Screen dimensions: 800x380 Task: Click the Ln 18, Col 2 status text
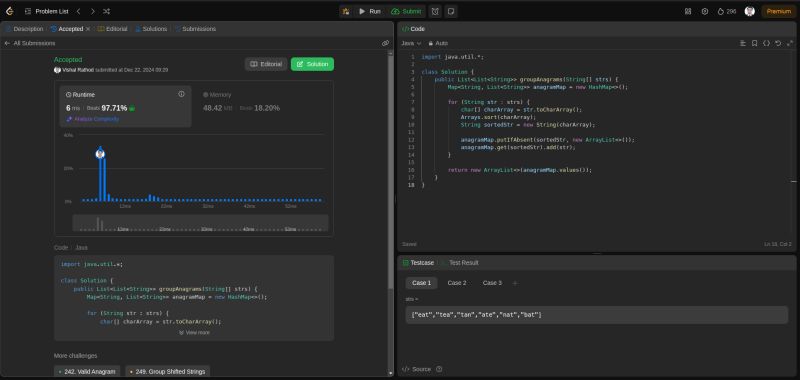coord(778,244)
